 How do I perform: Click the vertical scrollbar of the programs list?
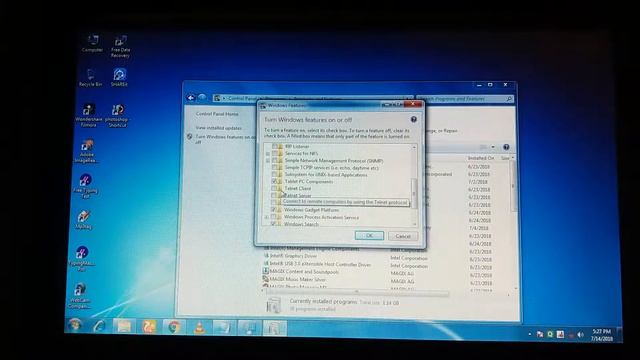(513, 186)
